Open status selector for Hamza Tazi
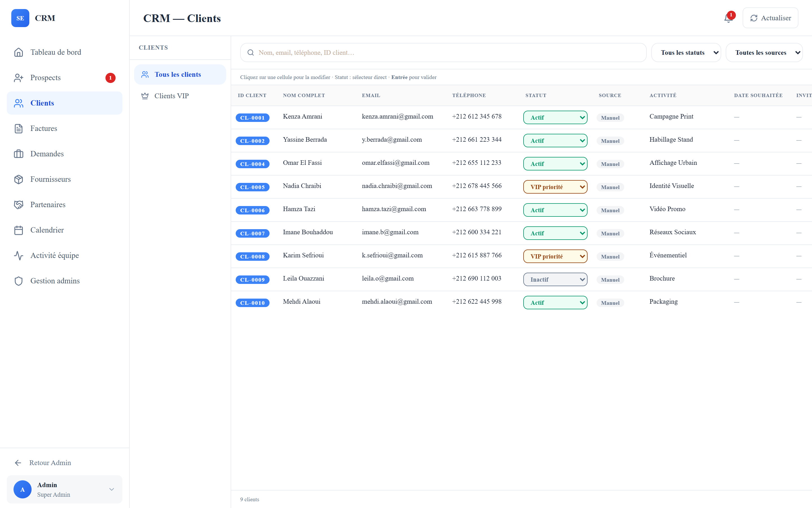 (x=555, y=210)
